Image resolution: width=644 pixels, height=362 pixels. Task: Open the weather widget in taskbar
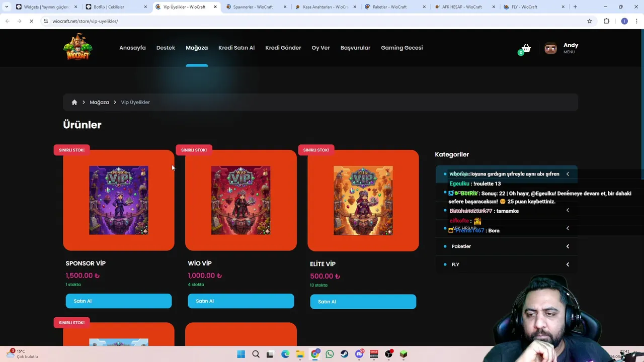pyautogui.click(x=23, y=354)
